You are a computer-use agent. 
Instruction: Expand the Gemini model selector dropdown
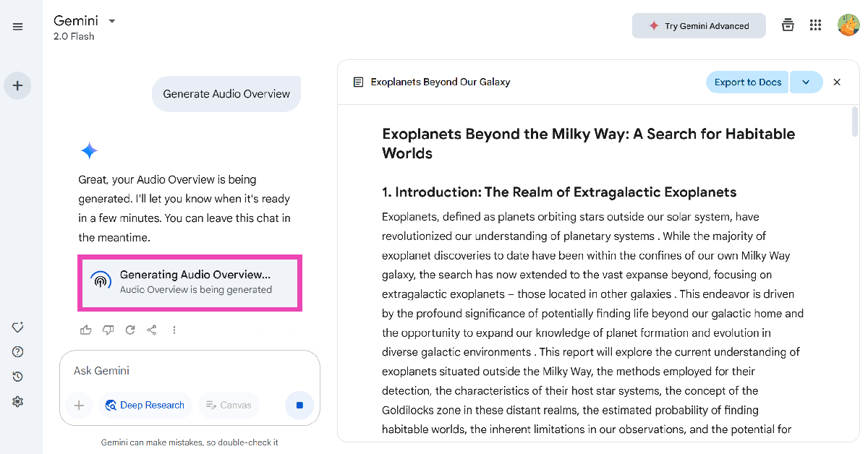point(112,21)
